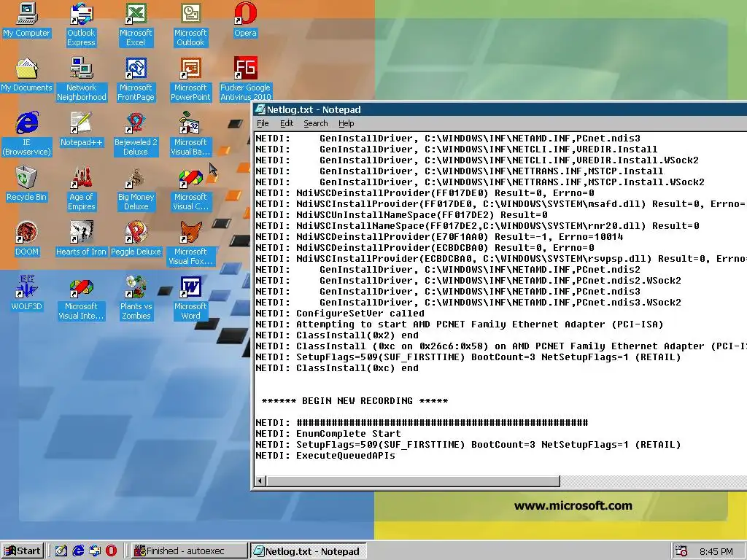The image size is (747, 560).
Task: Click the 'Errno=10014' log line
Action: pyautogui.click(x=439, y=237)
